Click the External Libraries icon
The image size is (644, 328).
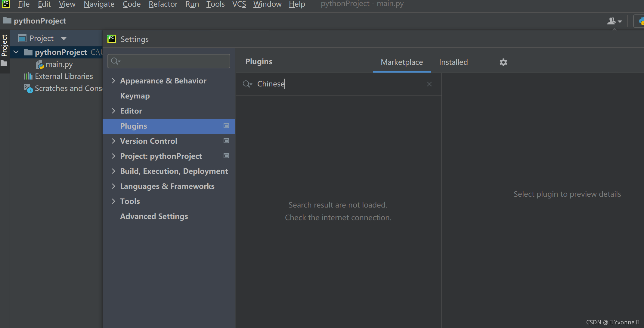point(28,76)
